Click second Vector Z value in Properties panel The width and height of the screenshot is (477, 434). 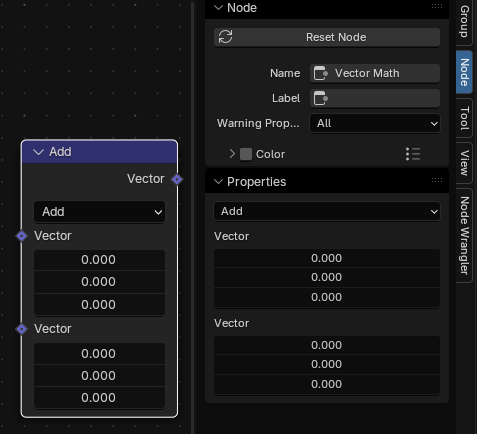(x=327, y=384)
